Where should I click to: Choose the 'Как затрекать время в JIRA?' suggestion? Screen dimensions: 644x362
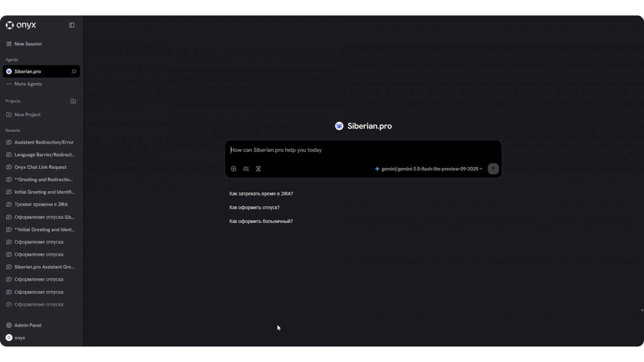261,194
